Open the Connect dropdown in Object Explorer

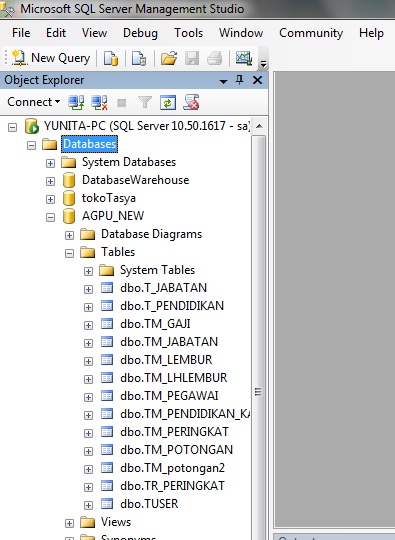click(34, 102)
